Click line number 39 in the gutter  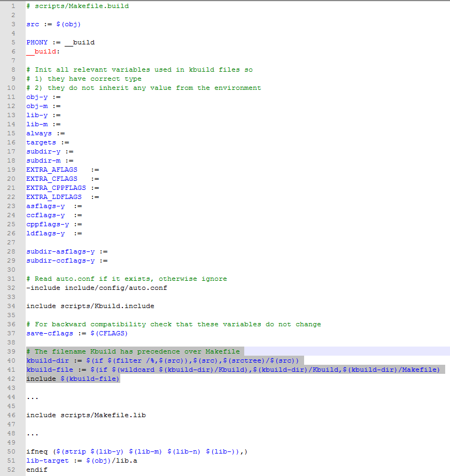pos(11,351)
